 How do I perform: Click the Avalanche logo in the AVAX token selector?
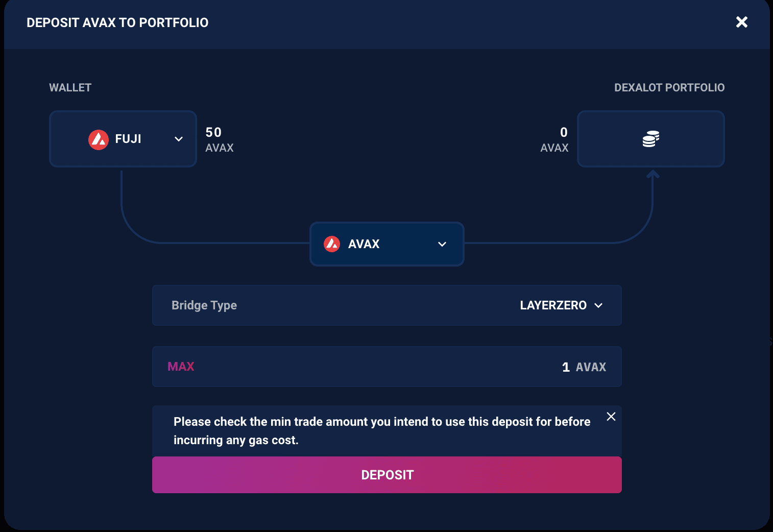point(332,244)
